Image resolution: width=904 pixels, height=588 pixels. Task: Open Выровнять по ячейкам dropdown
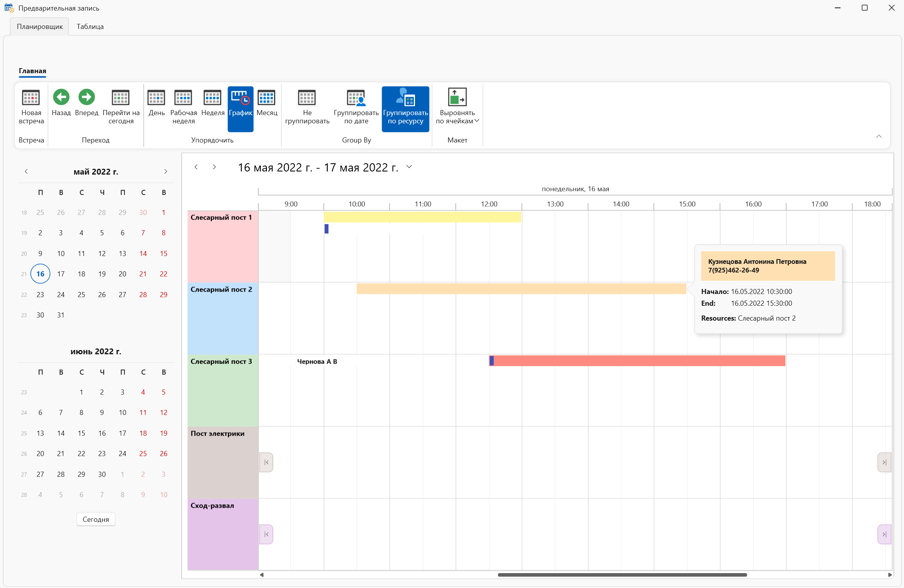457,108
